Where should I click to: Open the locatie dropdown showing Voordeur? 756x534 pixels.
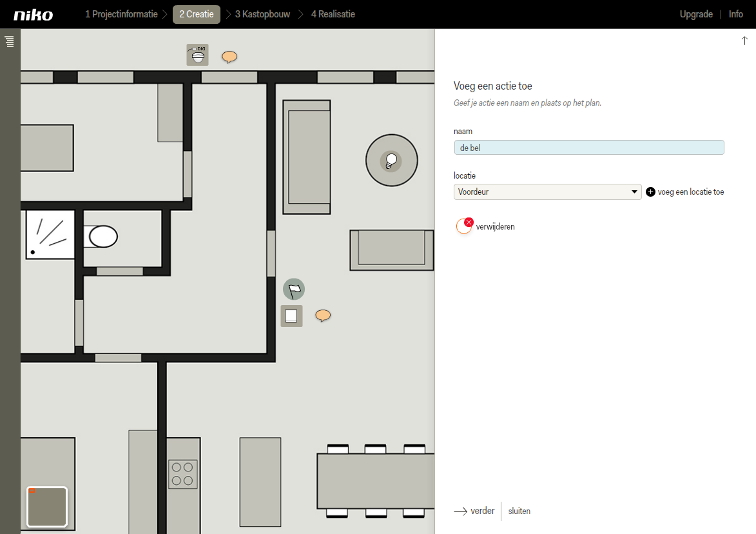click(x=547, y=192)
